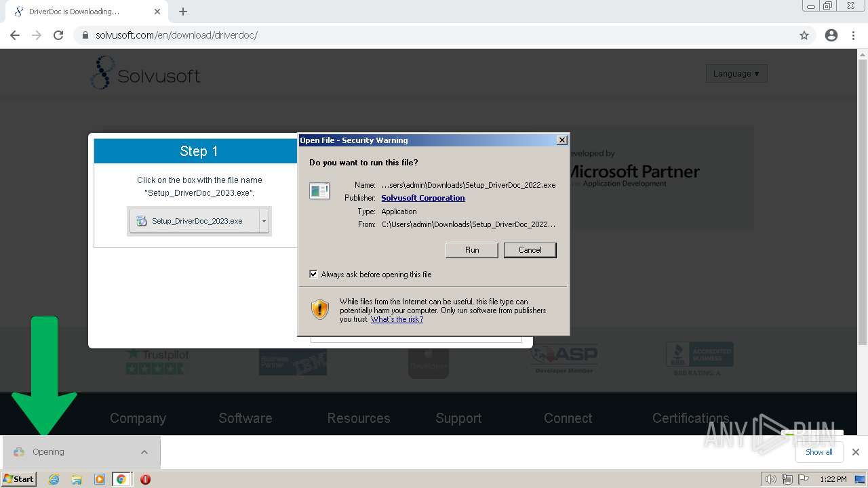This screenshot has width=868, height=488.
Task: Switch to Chrome in the taskbar
Action: pos(121,479)
